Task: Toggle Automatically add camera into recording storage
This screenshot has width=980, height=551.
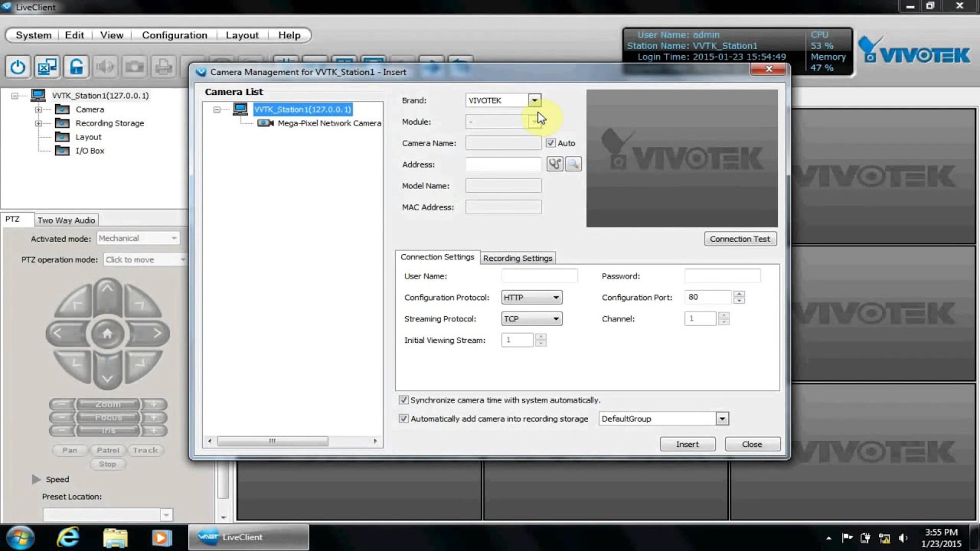Action: click(403, 419)
